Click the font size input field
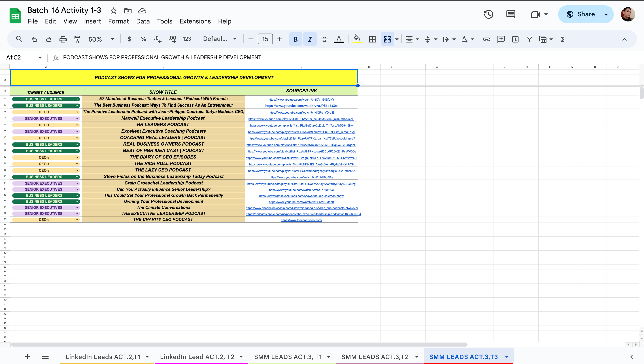 (265, 39)
